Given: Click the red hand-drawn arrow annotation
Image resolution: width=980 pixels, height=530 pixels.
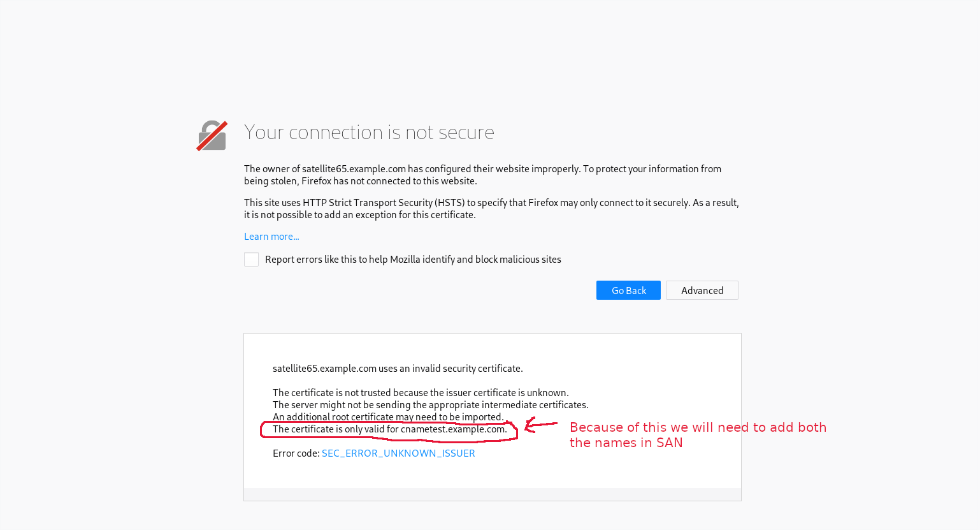Looking at the screenshot, I should point(540,425).
